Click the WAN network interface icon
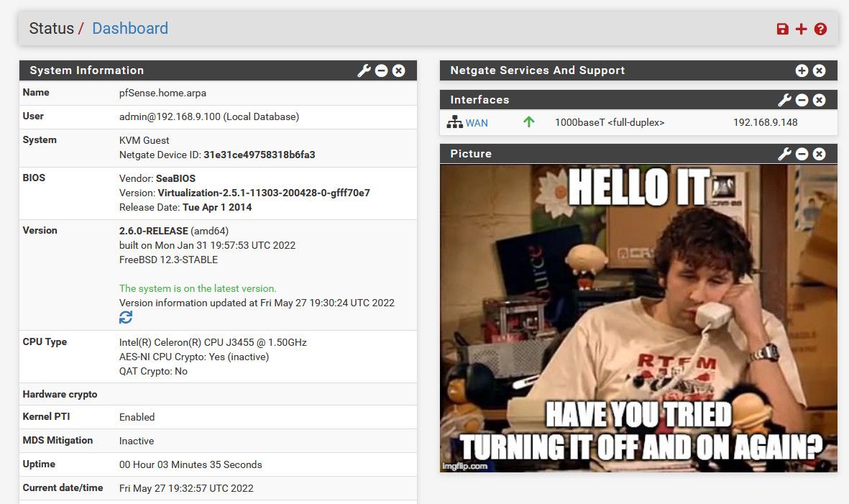Viewport: 849px width, 504px height. click(x=454, y=122)
